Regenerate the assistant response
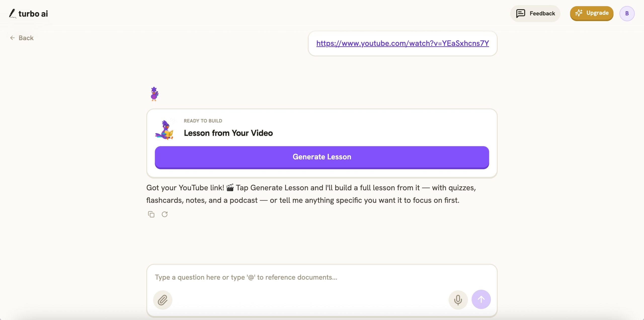Image resolution: width=644 pixels, height=320 pixels. point(165,214)
